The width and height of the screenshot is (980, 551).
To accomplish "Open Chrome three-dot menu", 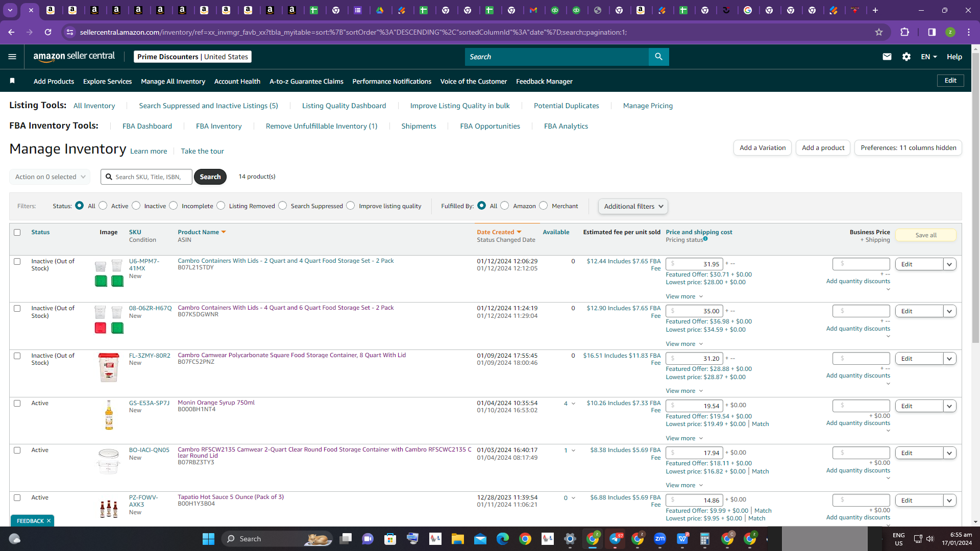I will [x=969, y=32].
